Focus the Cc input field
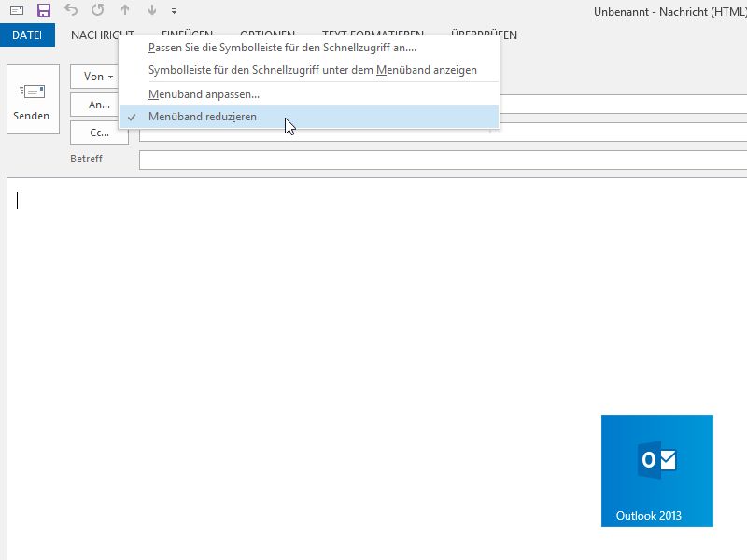The height and width of the screenshot is (560, 747). point(443,134)
